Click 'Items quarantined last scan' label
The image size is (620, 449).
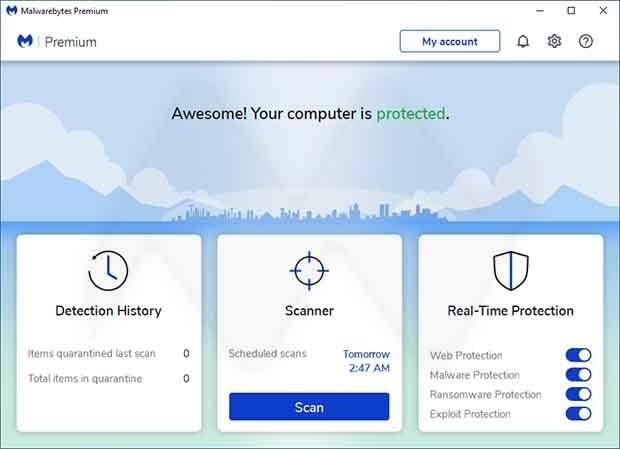pos(92,353)
